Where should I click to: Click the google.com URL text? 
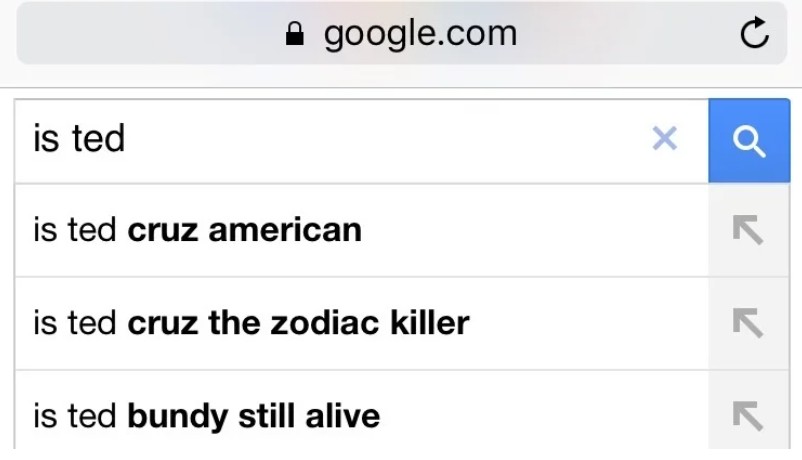click(420, 35)
